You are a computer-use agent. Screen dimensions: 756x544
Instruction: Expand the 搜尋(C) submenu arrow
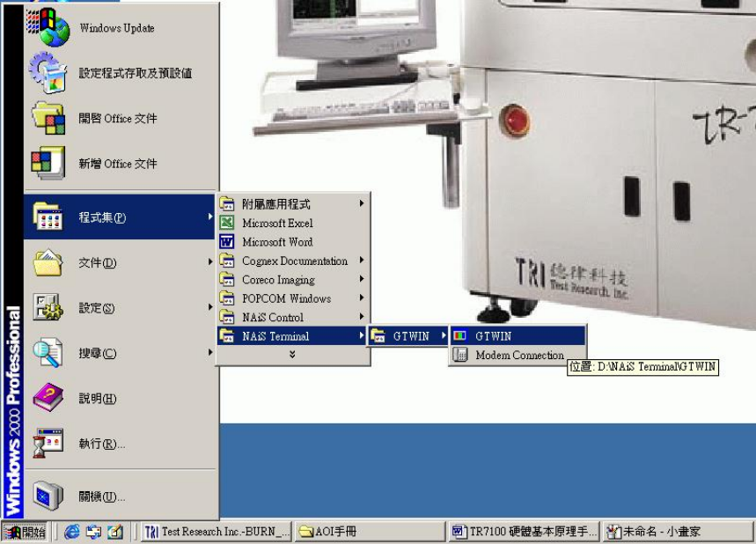coord(210,352)
